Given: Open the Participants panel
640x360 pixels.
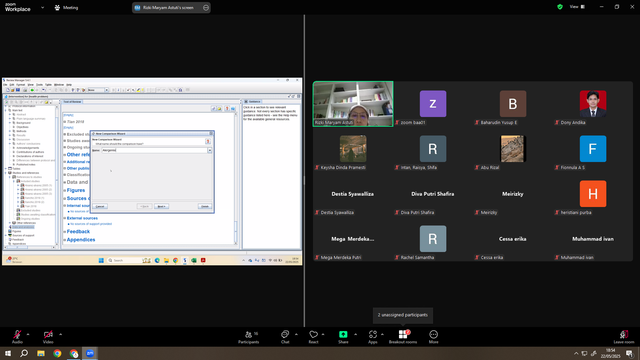Looking at the screenshot, I should (249, 337).
